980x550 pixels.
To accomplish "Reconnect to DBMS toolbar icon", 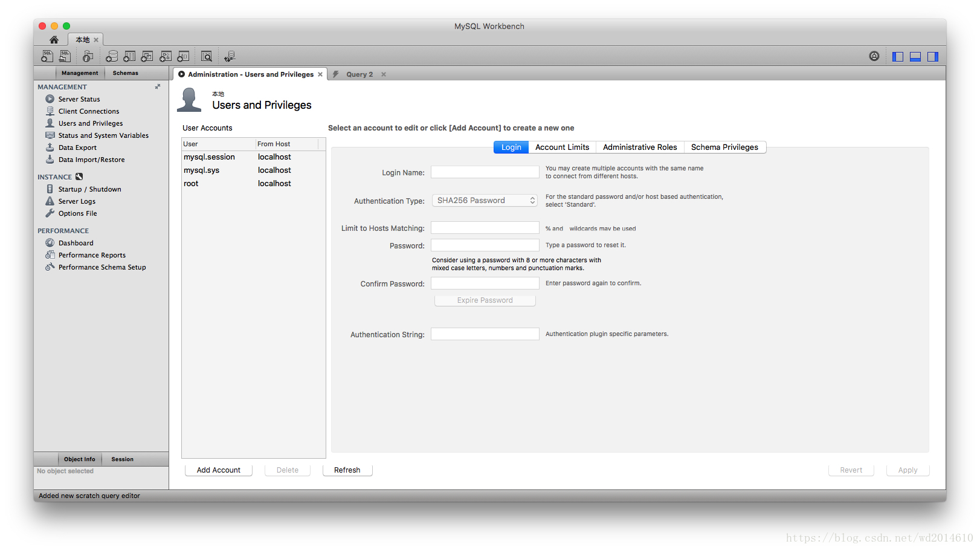I will point(230,56).
